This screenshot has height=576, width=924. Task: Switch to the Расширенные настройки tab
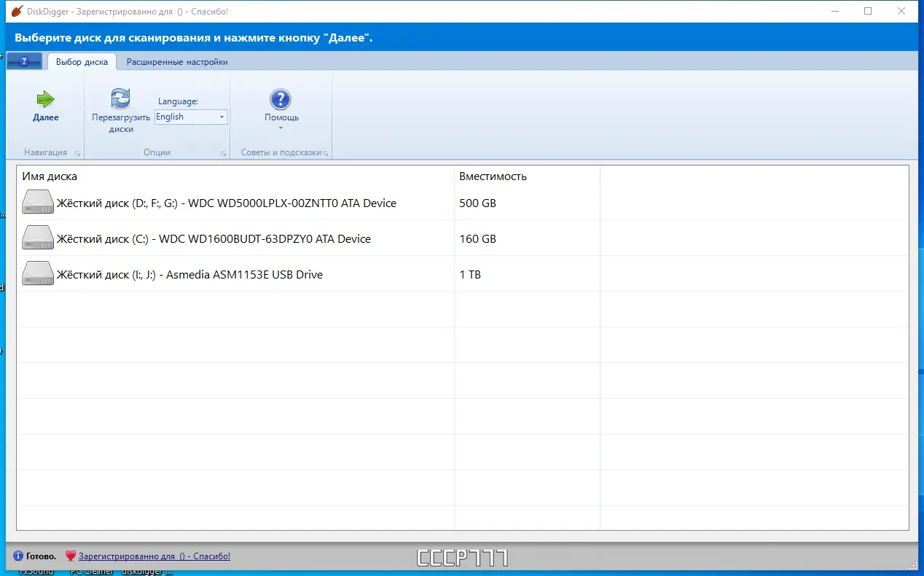click(177, 62)
